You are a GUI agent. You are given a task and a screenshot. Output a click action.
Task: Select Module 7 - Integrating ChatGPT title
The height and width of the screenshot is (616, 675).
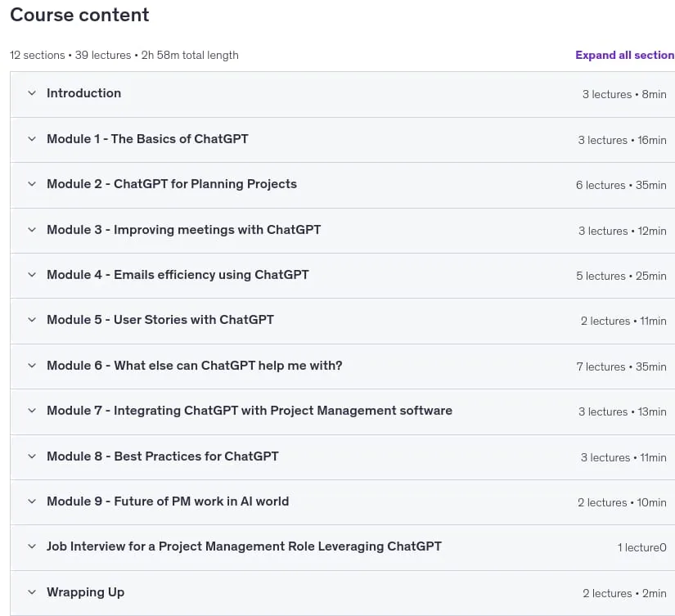tap(250, 410)
